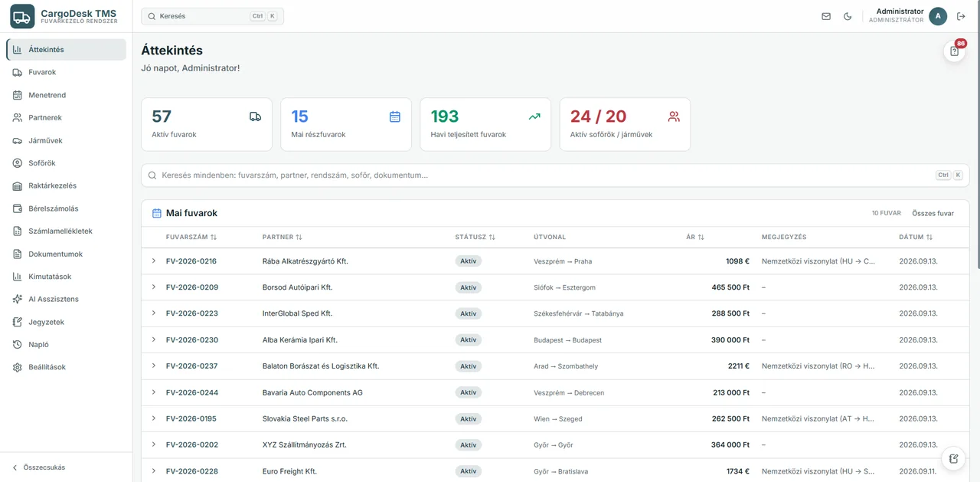Go to Bérelszámolás
The width and height of the screenshot is (980, 482).
66,208
